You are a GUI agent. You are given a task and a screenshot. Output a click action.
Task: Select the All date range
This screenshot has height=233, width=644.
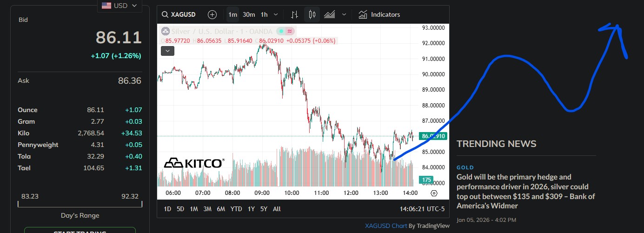point(277,209)
